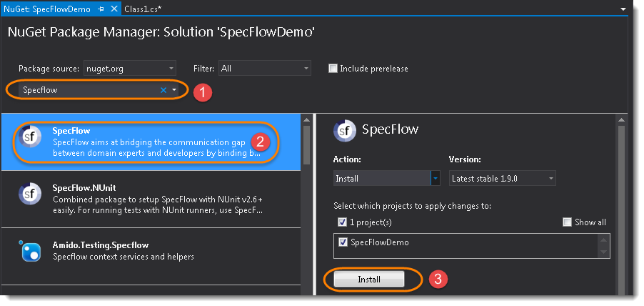Screen dimensions: 644x306
Task: Click the 'Select which projects to apply changes to' label
Action: point(413,206)
